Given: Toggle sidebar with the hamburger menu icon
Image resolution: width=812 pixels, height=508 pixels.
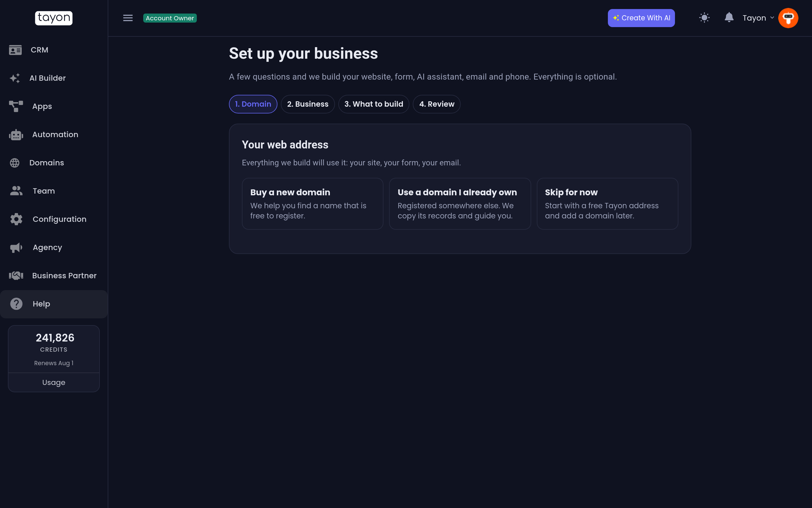Looking at the screenshot, I should 128,18.
